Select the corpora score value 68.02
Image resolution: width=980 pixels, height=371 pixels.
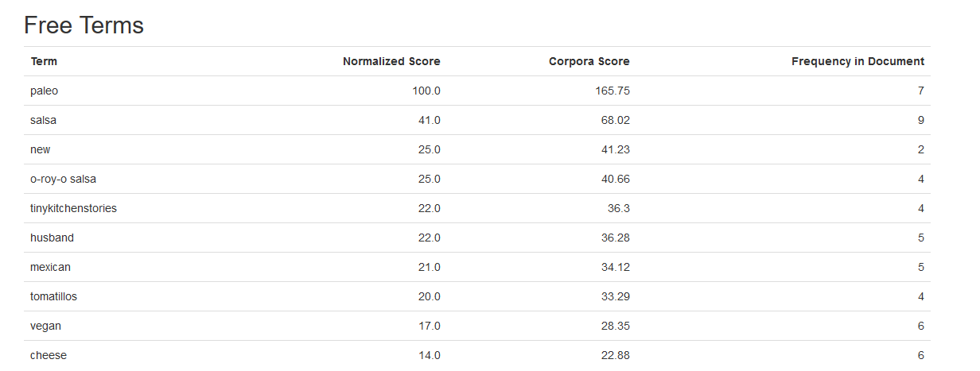615,120
